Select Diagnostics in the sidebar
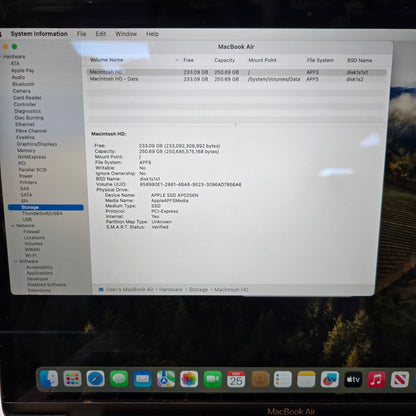The width and height of the screenshot is (416, 416). pos(28,111)
